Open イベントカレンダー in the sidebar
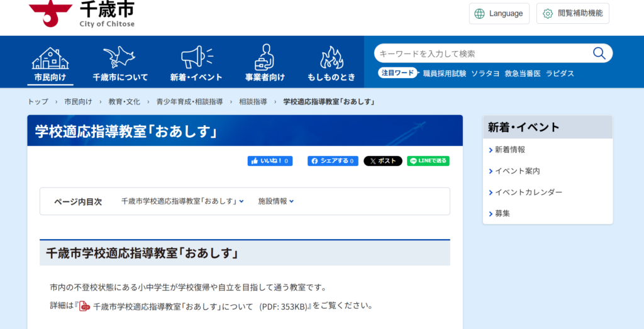Screen dimensions: 644x329 (528, 192)
